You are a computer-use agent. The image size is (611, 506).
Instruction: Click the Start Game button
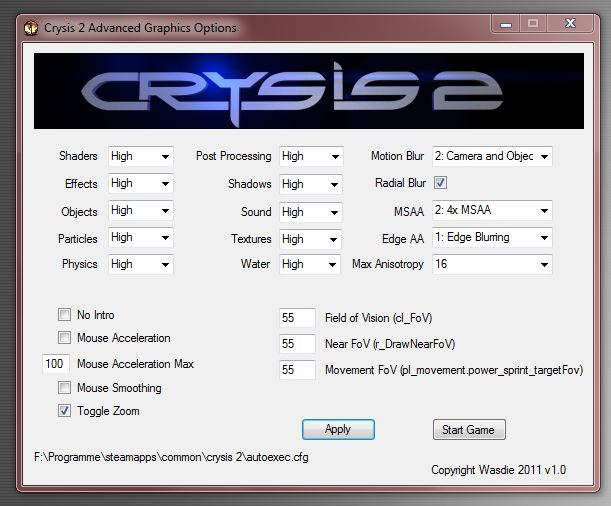(x=469, y=430)
